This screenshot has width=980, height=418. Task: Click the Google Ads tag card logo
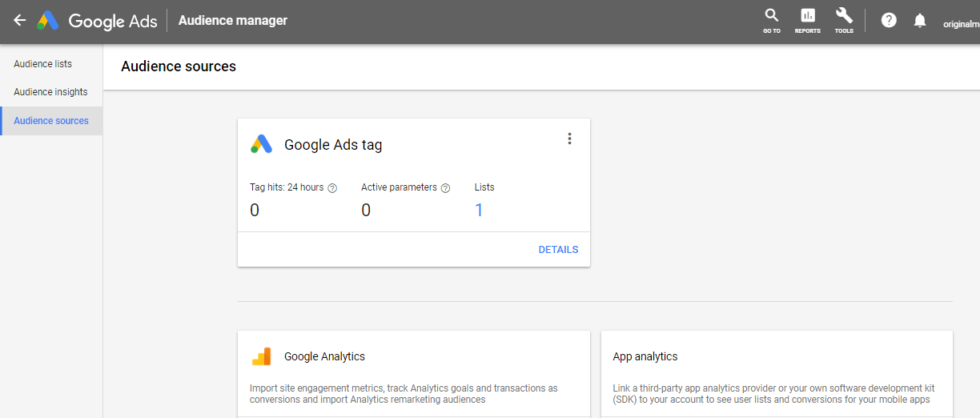tap(262, 144)
